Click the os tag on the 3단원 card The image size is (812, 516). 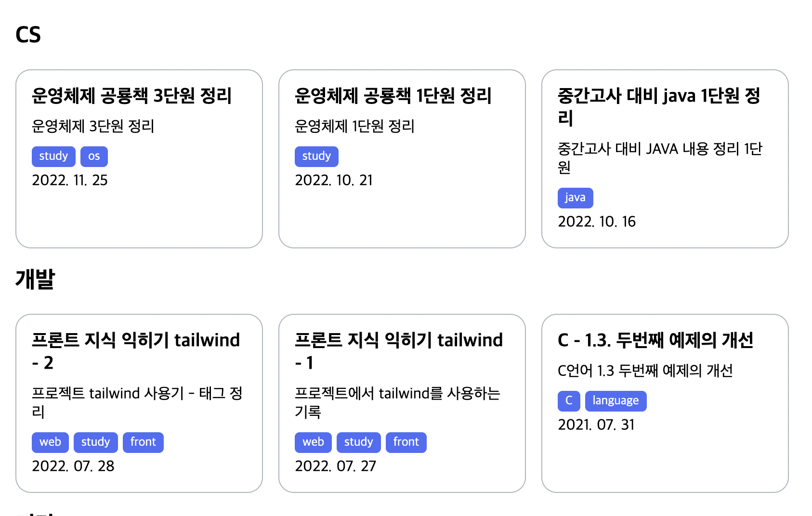point(94,156)
